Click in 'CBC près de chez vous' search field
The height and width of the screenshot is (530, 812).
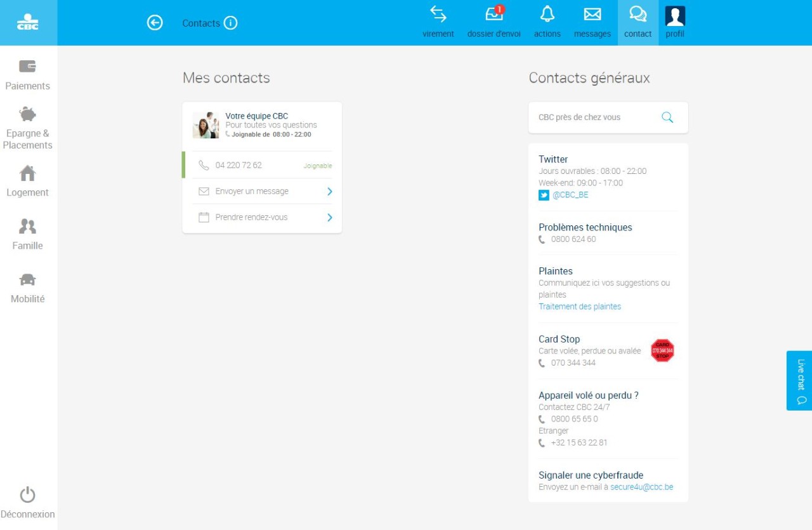pyautogui.click(x=608, y=117)
